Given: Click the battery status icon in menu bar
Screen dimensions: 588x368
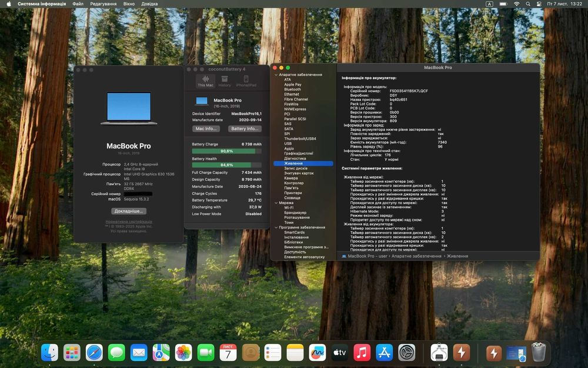Looking at the screenshot, I should [503, 4].
